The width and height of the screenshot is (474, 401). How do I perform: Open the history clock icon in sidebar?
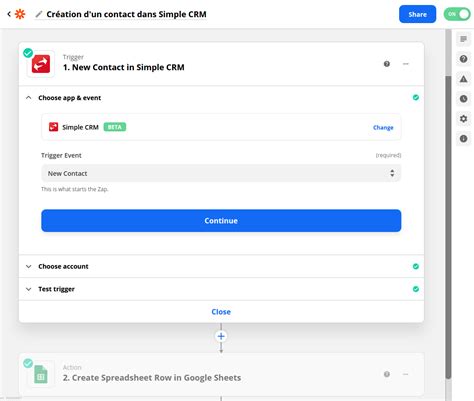[463, 99]
